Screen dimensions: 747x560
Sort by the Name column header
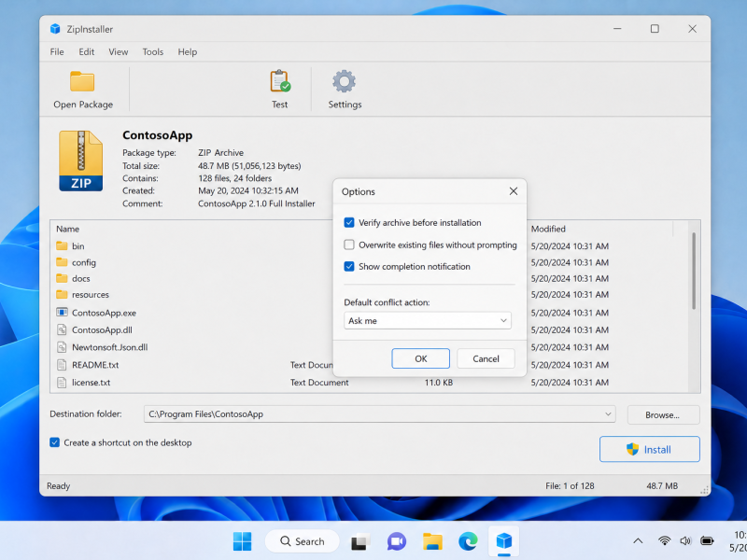[x=67, y=229]
